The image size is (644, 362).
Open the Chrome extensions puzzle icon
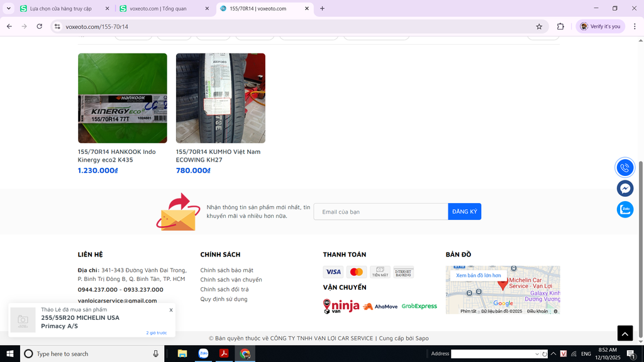pos(560,26)
